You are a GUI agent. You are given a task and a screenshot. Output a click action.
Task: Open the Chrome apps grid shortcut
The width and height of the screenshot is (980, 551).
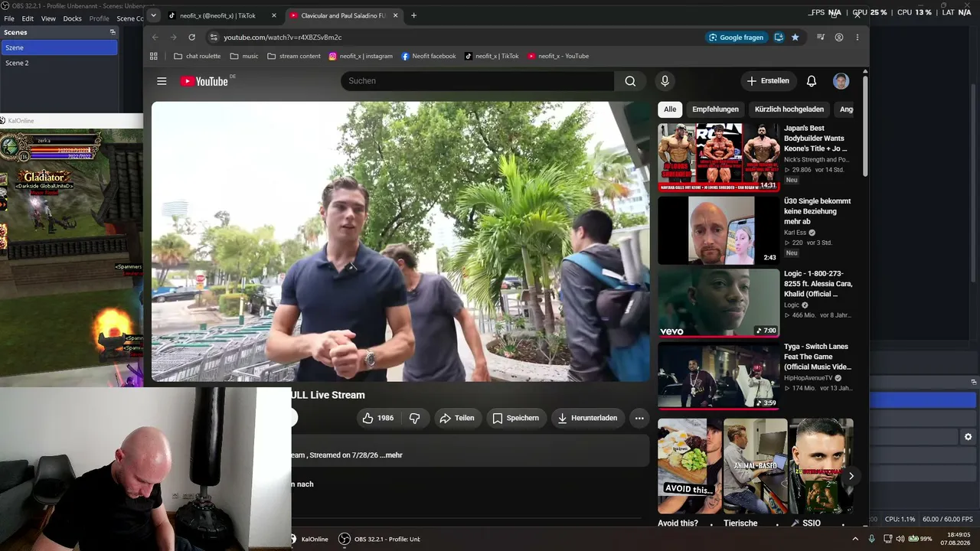(154, 56)
